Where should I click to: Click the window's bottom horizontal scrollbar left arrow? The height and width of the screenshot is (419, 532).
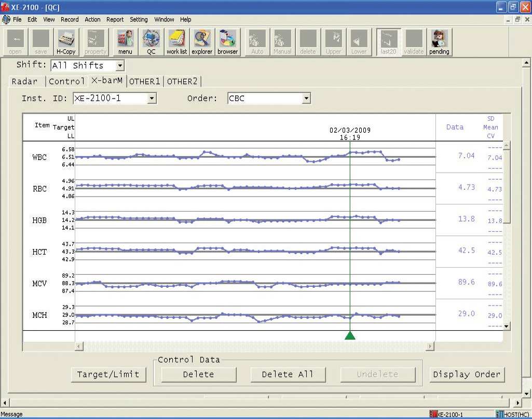[x=4, y=403]
